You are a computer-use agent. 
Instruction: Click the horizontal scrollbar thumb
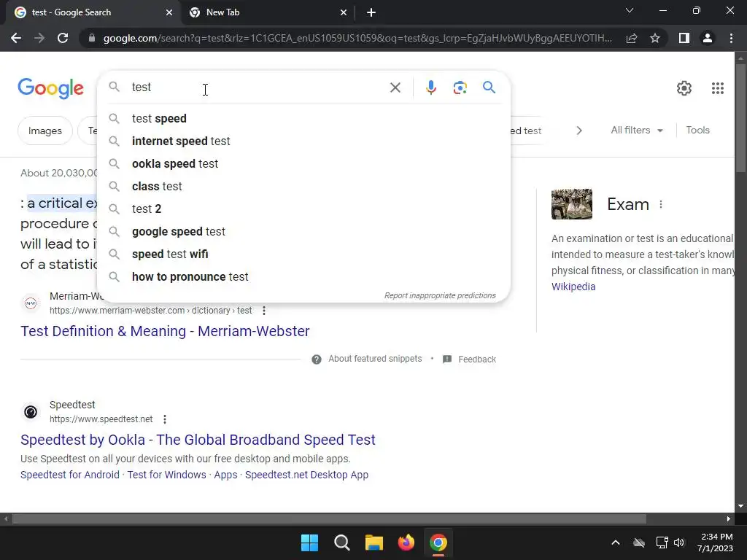point(329,518)
